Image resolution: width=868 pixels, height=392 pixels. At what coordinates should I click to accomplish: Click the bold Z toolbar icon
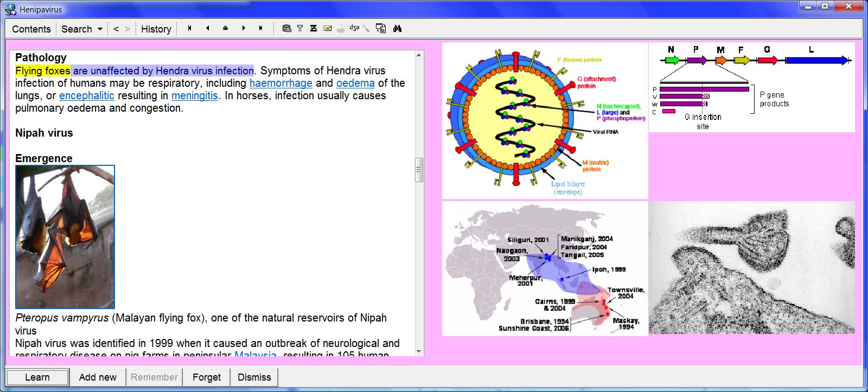(314, 28)
